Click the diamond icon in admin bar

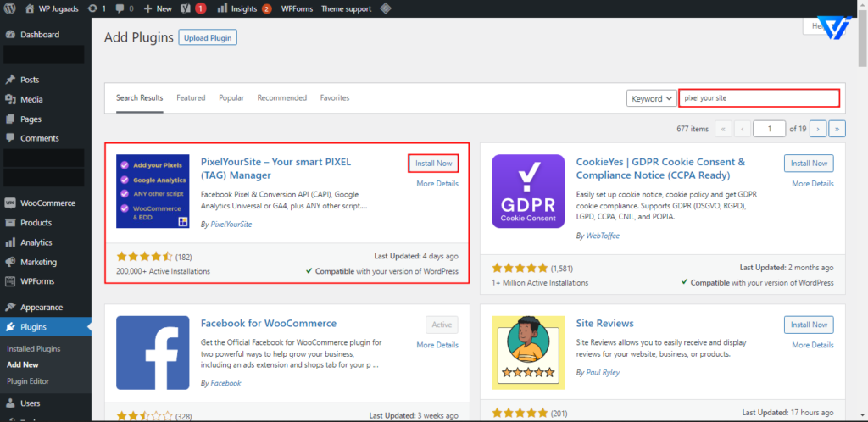[386, 8]
